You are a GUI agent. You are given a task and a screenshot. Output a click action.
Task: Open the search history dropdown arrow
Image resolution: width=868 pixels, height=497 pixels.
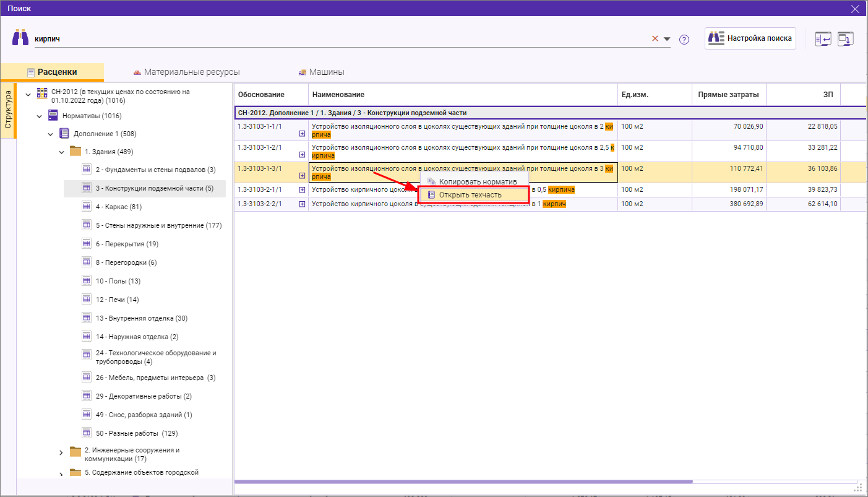[x=667, y=39]
